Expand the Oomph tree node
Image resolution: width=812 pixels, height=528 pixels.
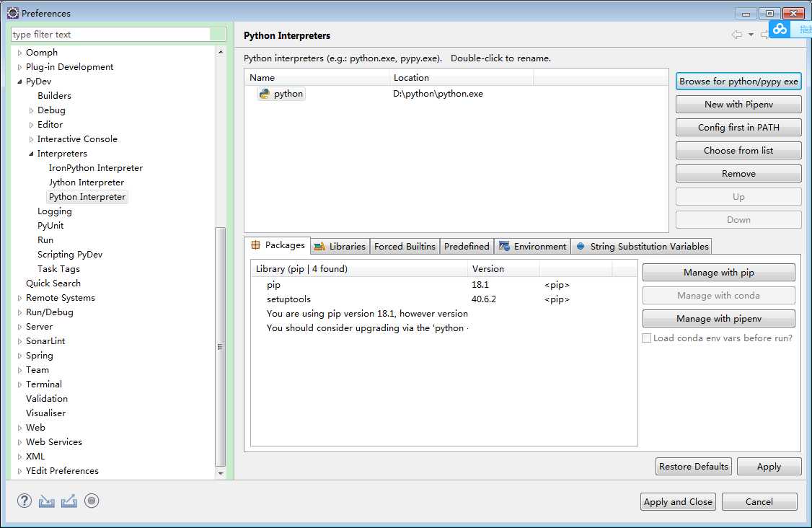(19, 53)
